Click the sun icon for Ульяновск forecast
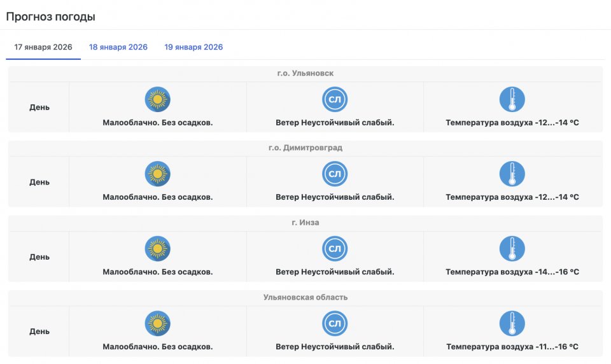 (x=158, y=99)
